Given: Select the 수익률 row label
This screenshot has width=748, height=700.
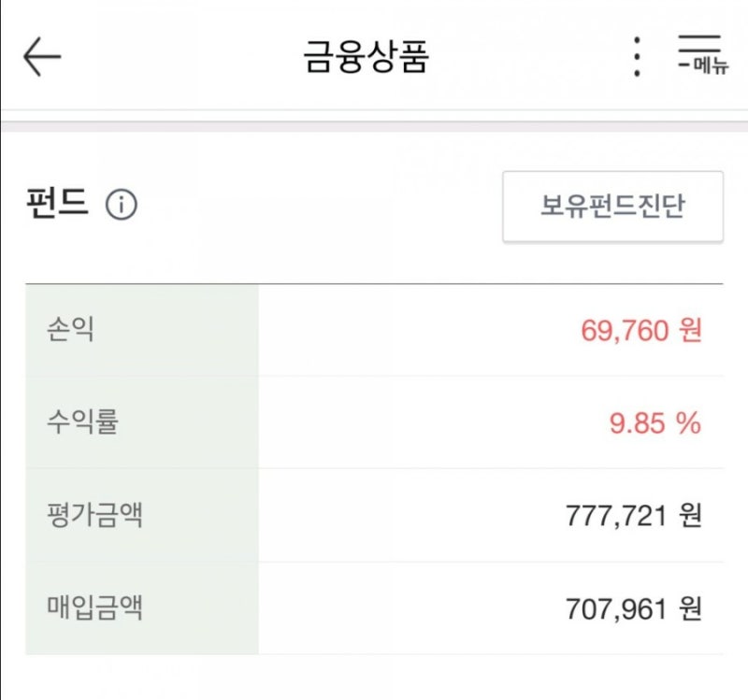Looking at the screenshot, I should 82,421.
